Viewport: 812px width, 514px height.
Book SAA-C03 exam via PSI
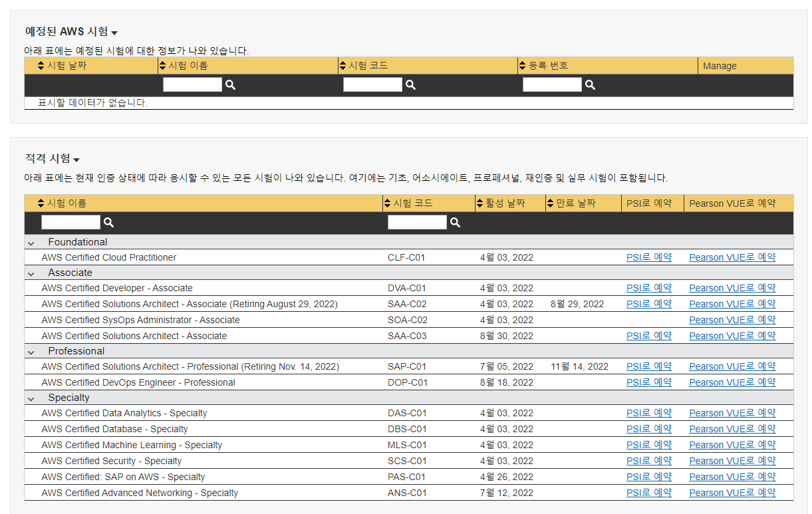(649, 336)
